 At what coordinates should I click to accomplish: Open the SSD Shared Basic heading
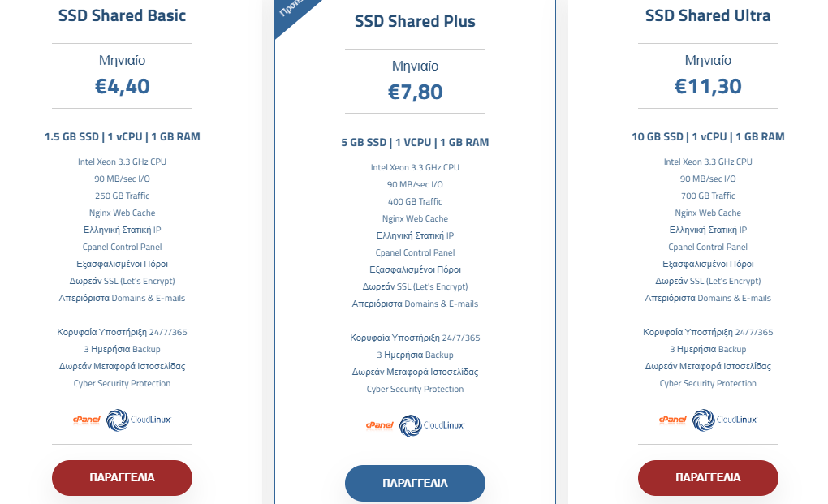pyautogui.click(x=122, y=16)
